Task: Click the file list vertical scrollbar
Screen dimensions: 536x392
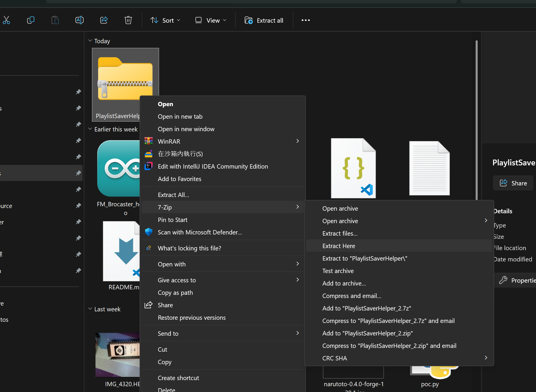Action: (x=477, y=120)
